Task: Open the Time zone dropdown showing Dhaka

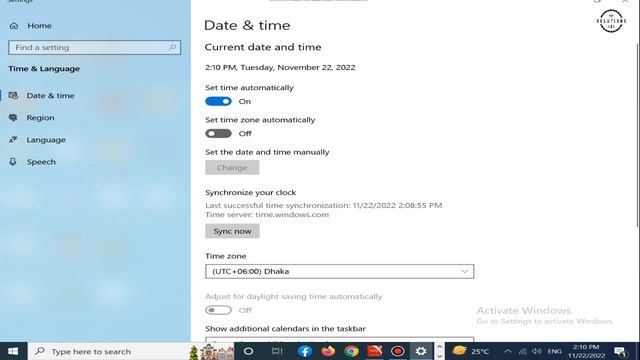Action: (x=340, y=271)
